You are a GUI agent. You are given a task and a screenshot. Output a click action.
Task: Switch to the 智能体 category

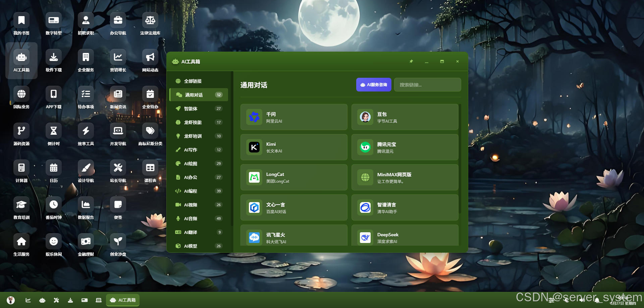[x=199, y=109]
